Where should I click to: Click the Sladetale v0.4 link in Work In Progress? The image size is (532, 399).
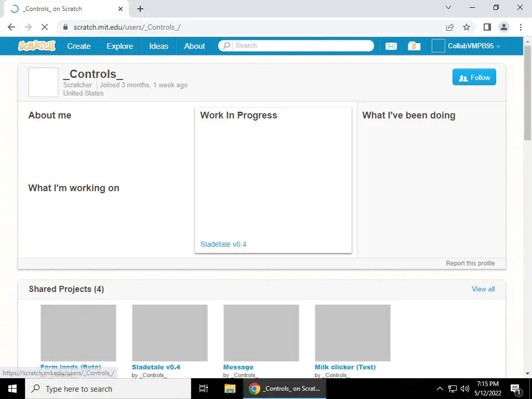coord(223,244)
